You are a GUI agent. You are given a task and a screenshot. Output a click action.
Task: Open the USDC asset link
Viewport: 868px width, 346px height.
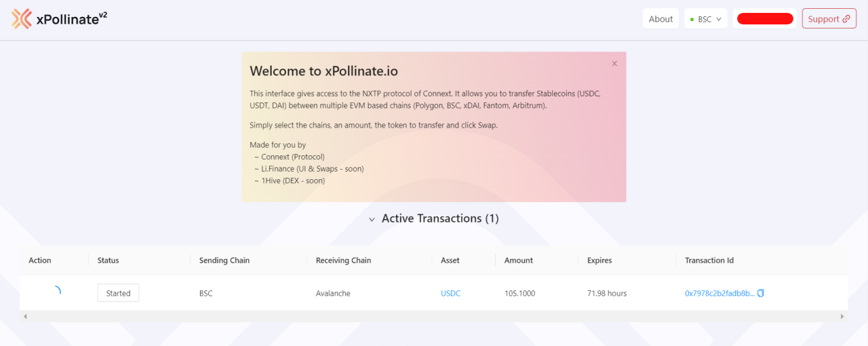tap(450, 293)
